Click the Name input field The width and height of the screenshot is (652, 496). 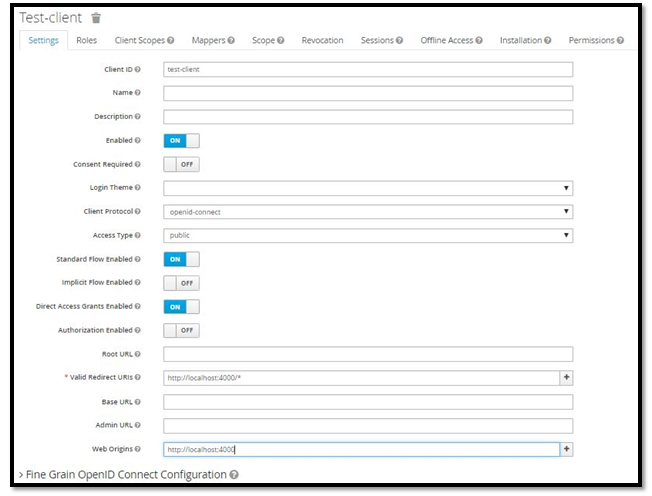(368, 93)
